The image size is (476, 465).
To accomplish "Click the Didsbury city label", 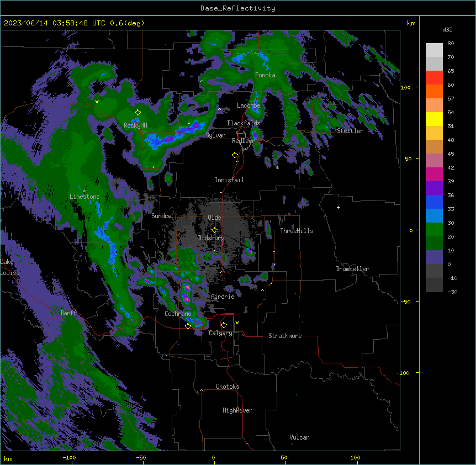I will pyautogui.click(x=211, y=238).
